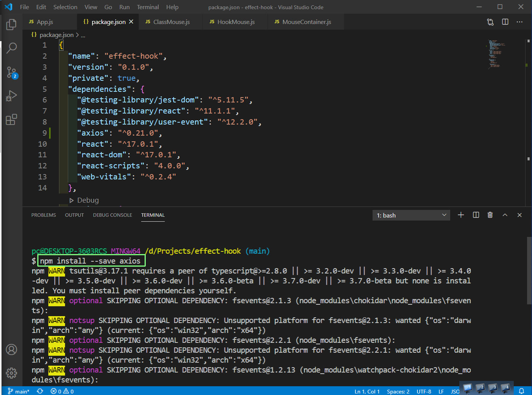Close the package.json tab
The width and height of the screenshot is (532, 395).
pos(131,22)
